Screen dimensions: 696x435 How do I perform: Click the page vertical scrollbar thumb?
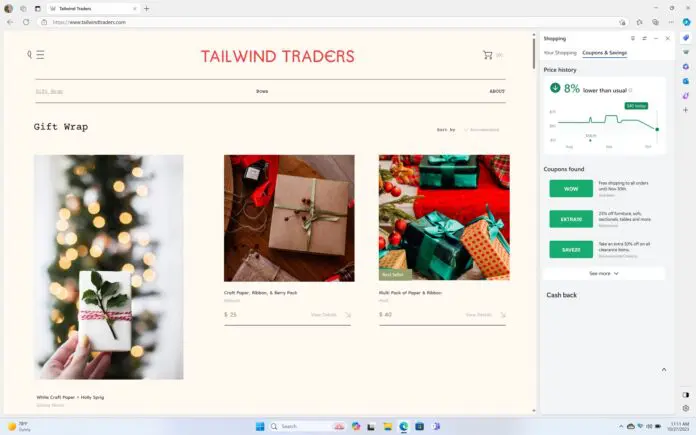(534, 53)
